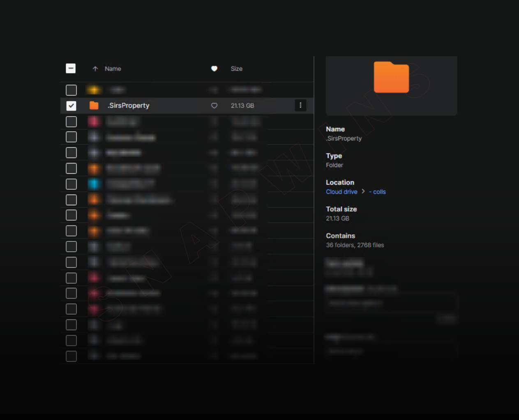Click the .SirsProperty folder name in list
Viewport: 519px width, 420px height.
(129, 106)
